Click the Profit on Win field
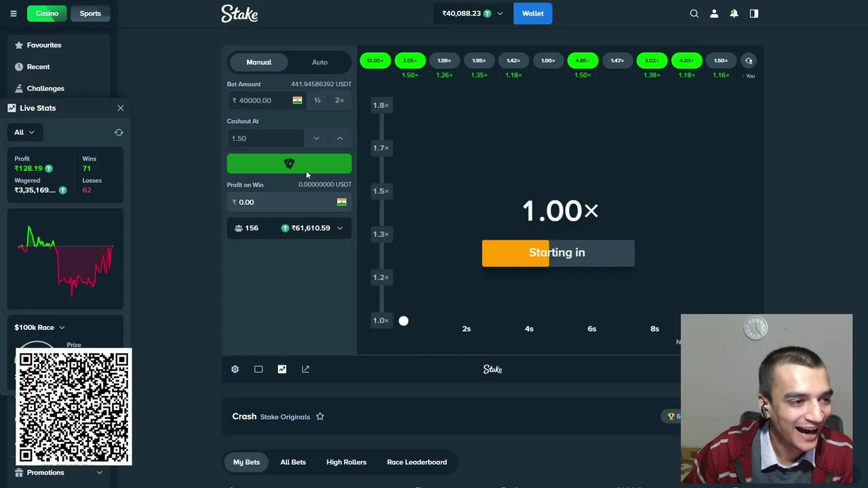Viewport: 868px width, 488px height. (289, 202)
